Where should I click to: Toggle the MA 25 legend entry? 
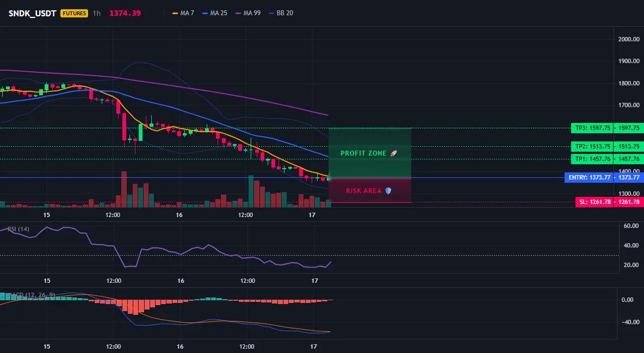pos(215,13)
